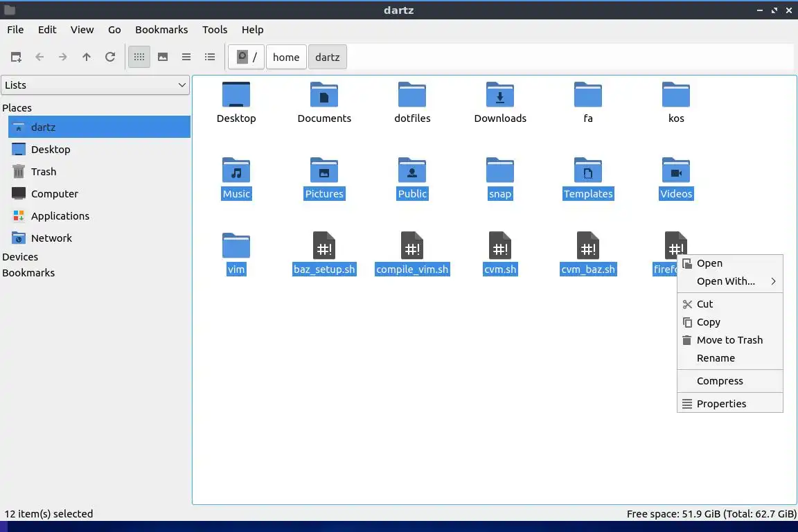This screenshot has height=532, width=798.
Task: Switch to icon view mode
Action: (139, 57)
